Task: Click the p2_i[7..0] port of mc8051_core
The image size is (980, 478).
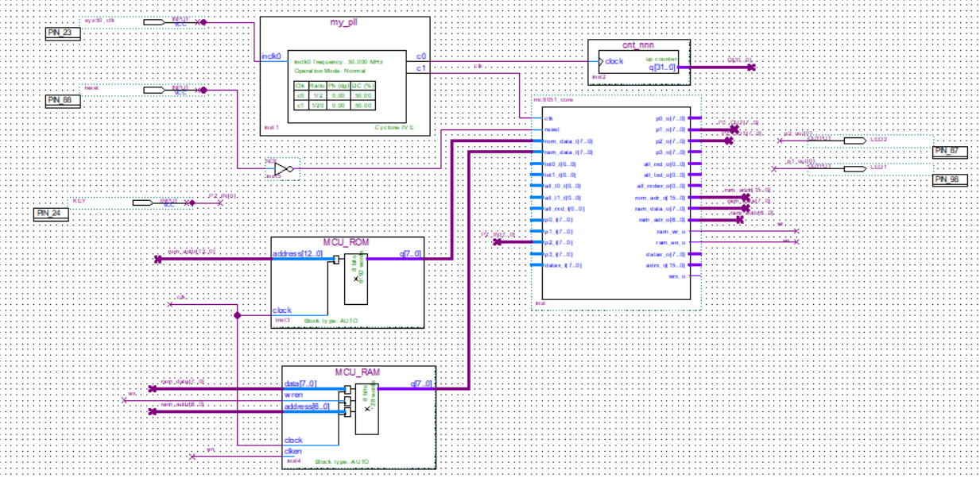Action: point(557,243)
